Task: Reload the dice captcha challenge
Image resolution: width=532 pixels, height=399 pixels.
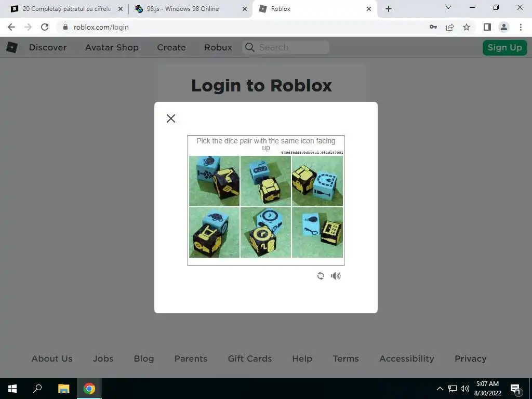Action: click(321, 276)
